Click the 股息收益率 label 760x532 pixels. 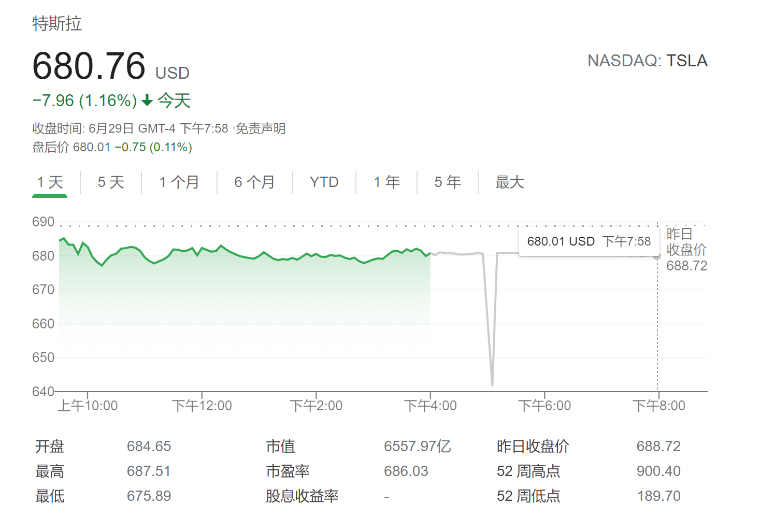(302, 496)
